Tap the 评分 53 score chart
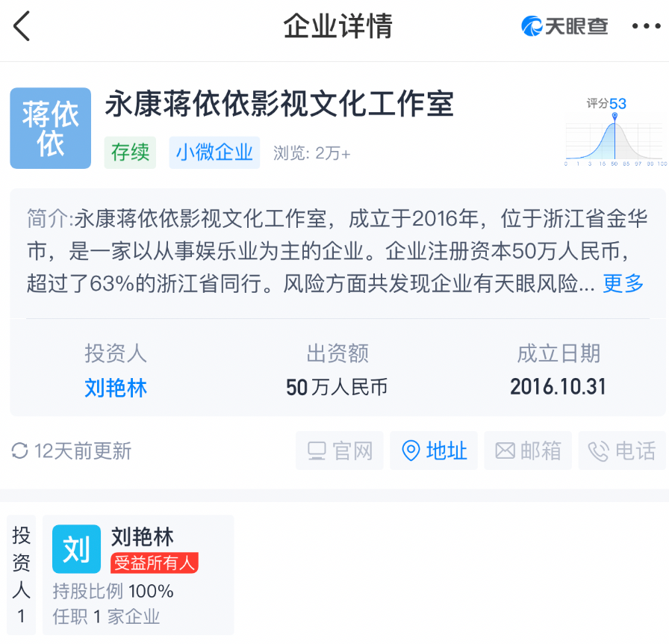Image resolution: width=669 pixels, height=644 pixels. [x=614, y=133]
